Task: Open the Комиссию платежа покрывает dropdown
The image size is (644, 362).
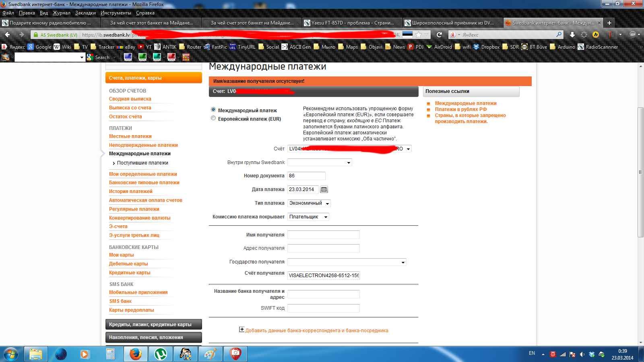Action: [x=308, y=217]
